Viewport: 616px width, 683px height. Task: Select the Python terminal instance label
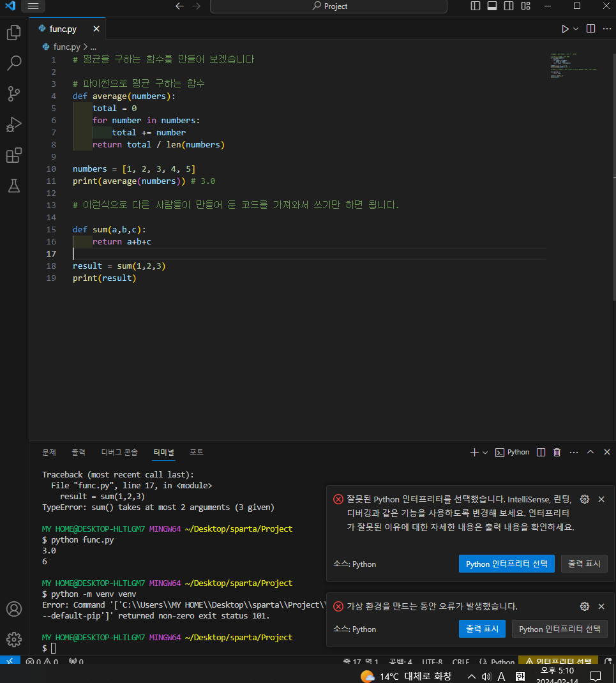click(513, 452)
